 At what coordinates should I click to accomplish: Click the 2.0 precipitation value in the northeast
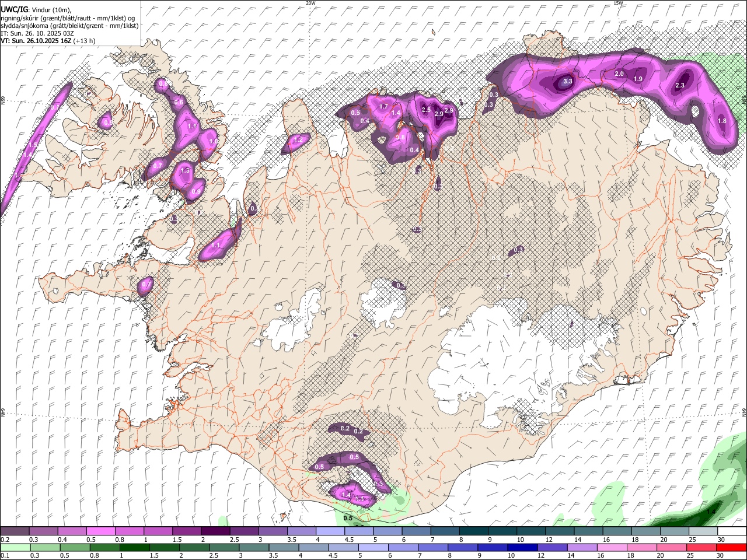click(620, 74)
